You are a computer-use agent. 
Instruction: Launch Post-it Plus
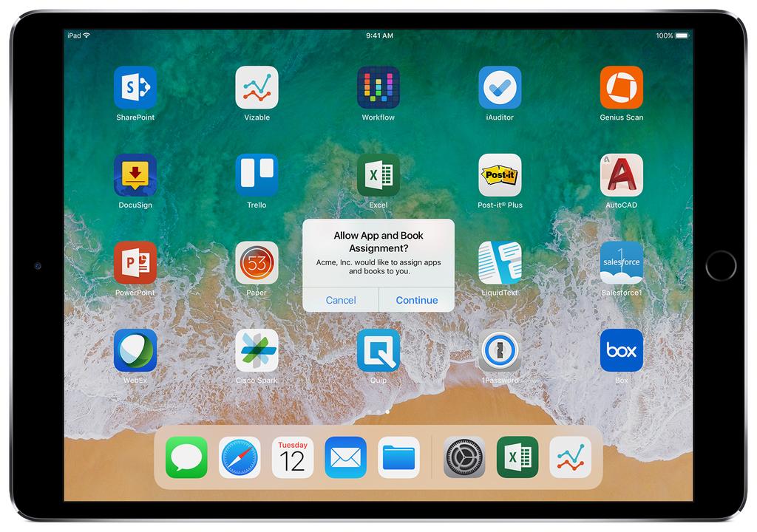tap(500, 175)
